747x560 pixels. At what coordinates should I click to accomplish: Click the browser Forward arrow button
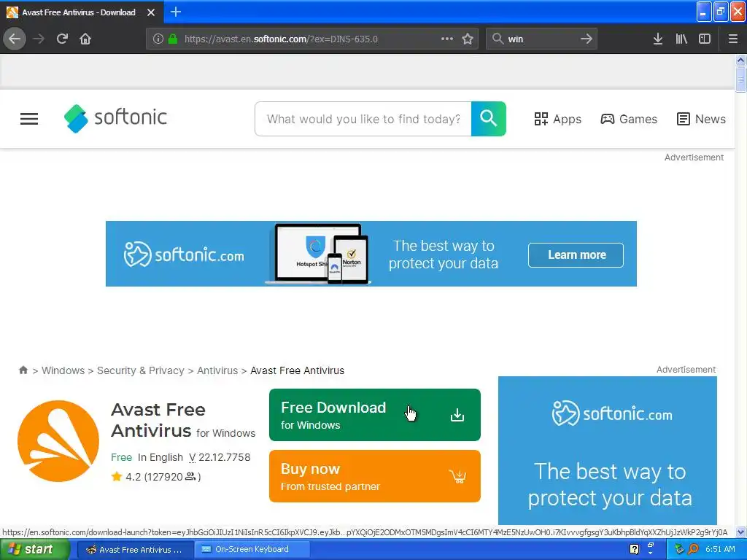39,39
